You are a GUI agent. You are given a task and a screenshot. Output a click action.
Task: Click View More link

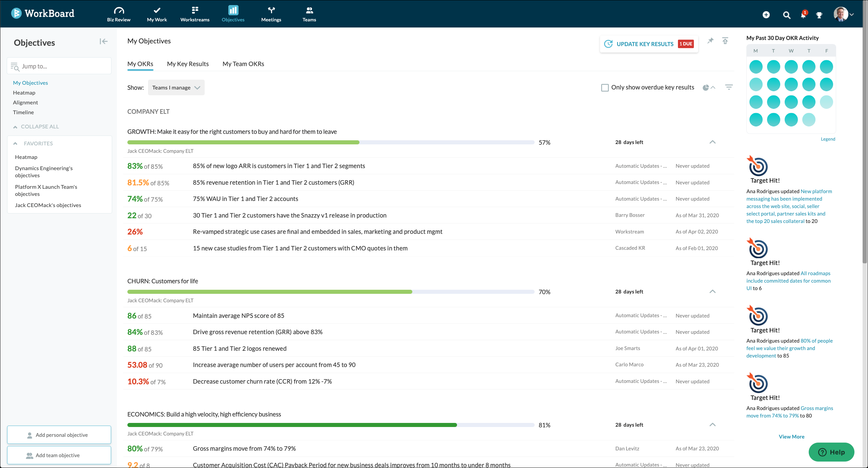791,436
